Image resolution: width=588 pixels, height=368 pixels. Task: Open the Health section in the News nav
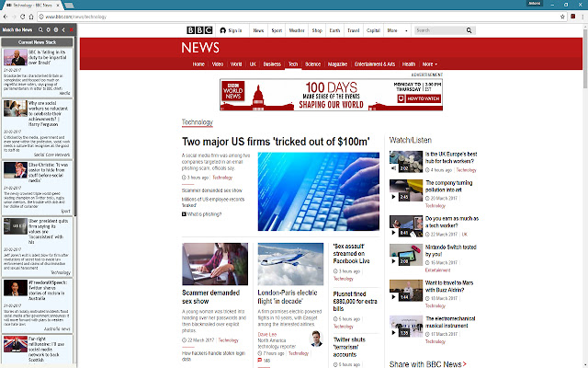pos(408,64)
